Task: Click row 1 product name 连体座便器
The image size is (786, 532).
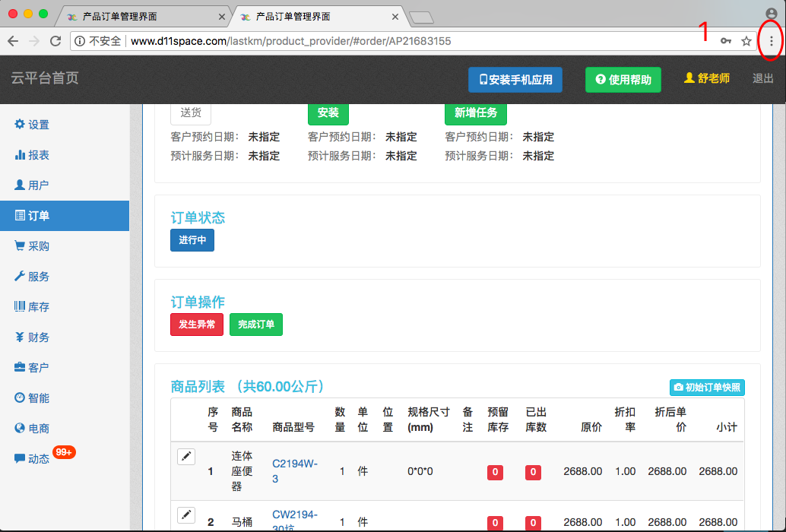Action: 242,471
